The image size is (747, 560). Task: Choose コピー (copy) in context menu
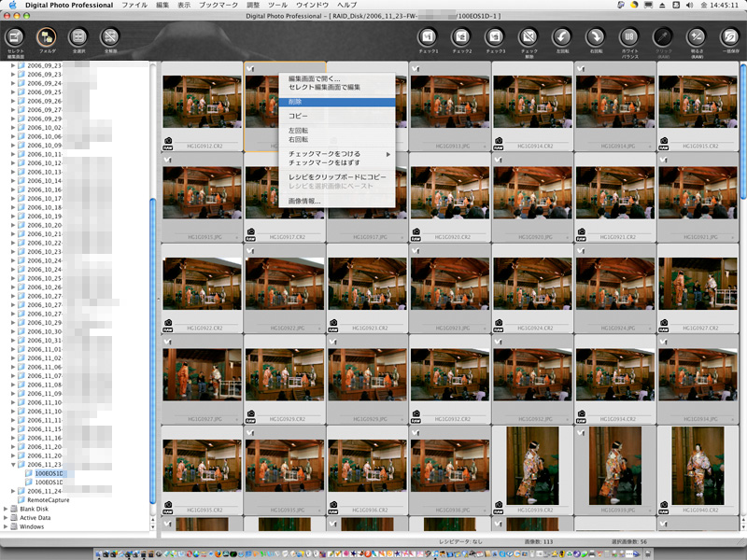[337, 116]
